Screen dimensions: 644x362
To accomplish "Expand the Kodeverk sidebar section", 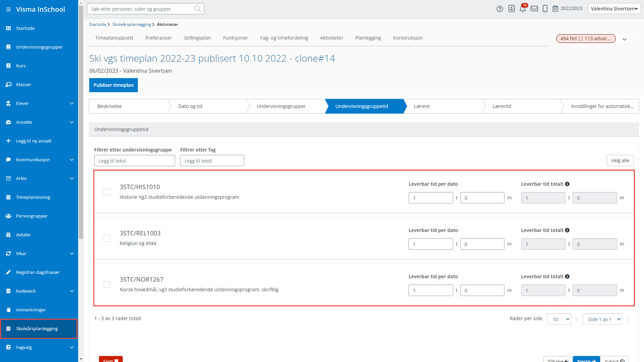I will [71, 291].
